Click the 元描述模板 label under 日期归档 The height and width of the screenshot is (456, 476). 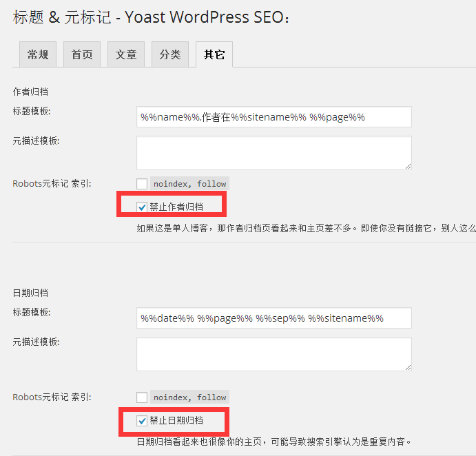pos(36,342)
